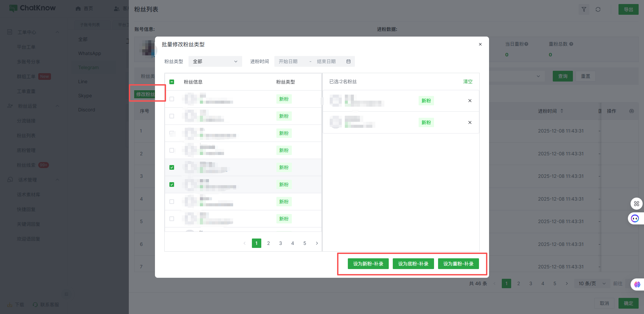Click 设为新粉-补录 button
Viewport: 644px width, 314px height.
tap(368, 264)
